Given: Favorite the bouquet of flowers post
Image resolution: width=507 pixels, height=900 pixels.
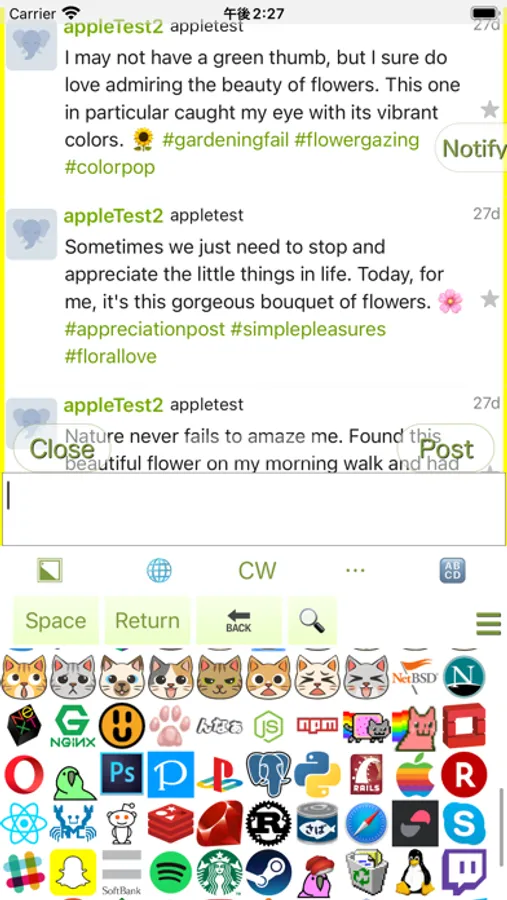Looking at the screenshot, I should [489, 298].
